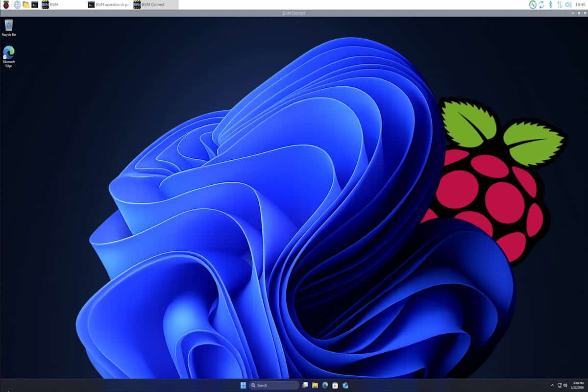Click the Windows taskbar Search box
This screenshot has height=392, width=588.
click(273, 385)
